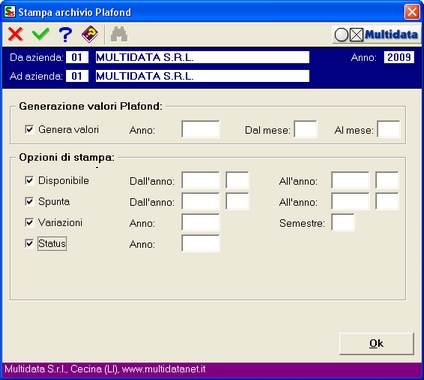The height and width of the screenshot is (380, 424).
Task: Click the Ad azienda label
Action: pos(36,76)
